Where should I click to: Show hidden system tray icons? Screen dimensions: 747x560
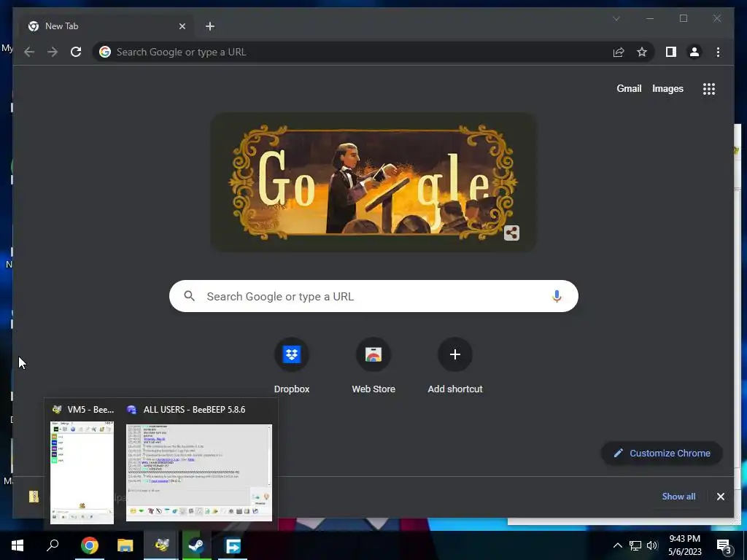617,545
